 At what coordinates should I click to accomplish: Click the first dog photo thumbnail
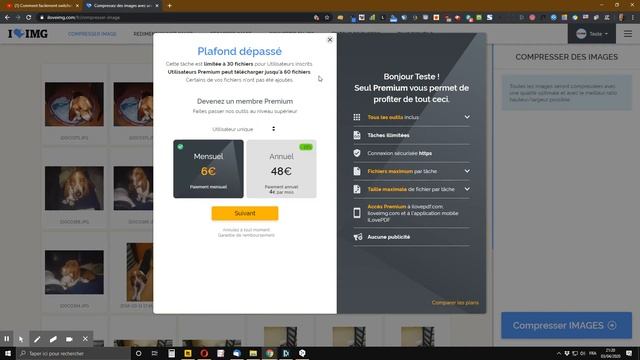[x=74, y=104]
